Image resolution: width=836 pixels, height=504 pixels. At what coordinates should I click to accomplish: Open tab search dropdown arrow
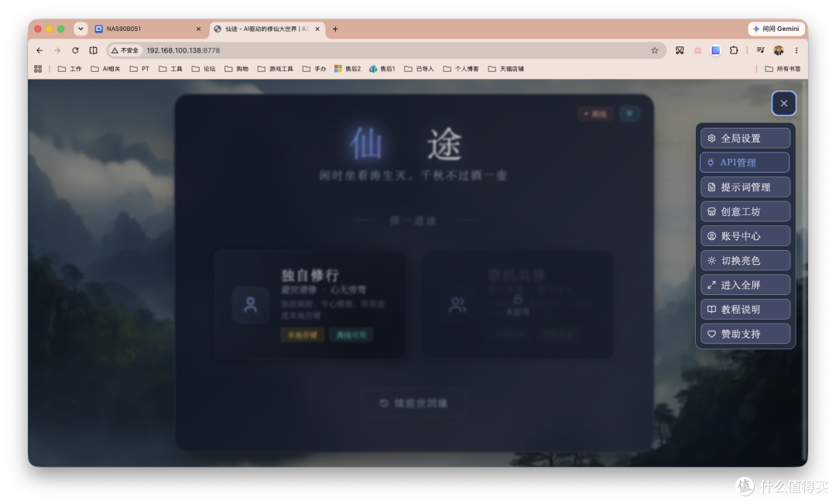pyautogui.click(x=81, y=29)
